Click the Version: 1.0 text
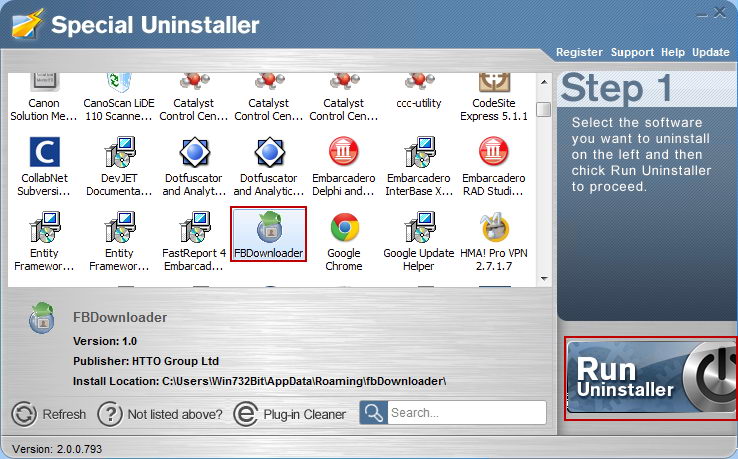The height and width of the screenshot is (459, 738). (104, 341)
